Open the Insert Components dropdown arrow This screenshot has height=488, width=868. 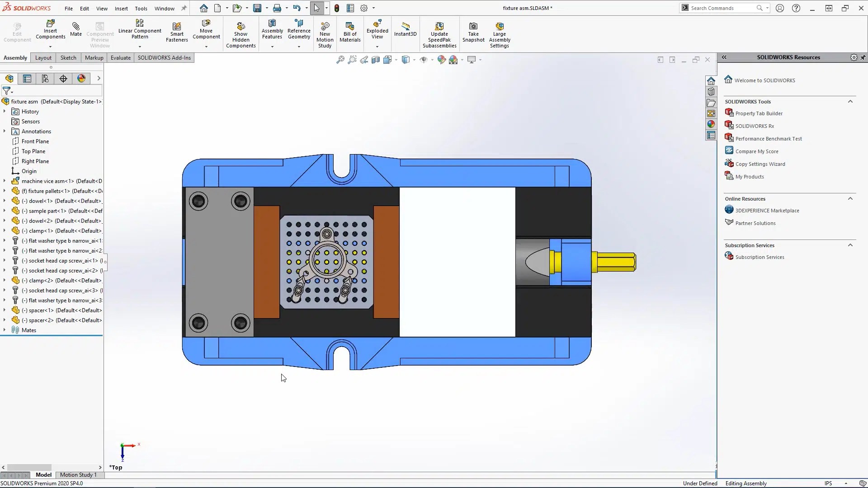[50, 47]
